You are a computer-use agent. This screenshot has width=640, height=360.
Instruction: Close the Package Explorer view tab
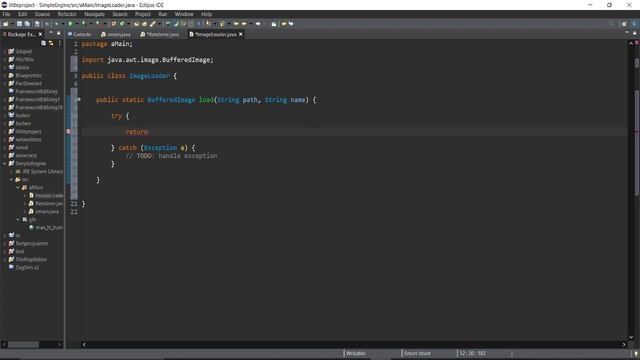tap(40, 34)
